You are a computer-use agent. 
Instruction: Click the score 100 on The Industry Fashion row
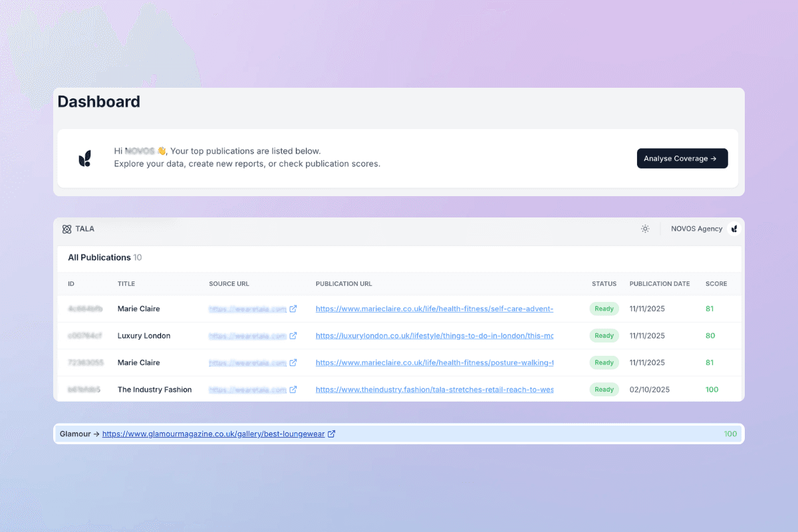tap(712, 389)
